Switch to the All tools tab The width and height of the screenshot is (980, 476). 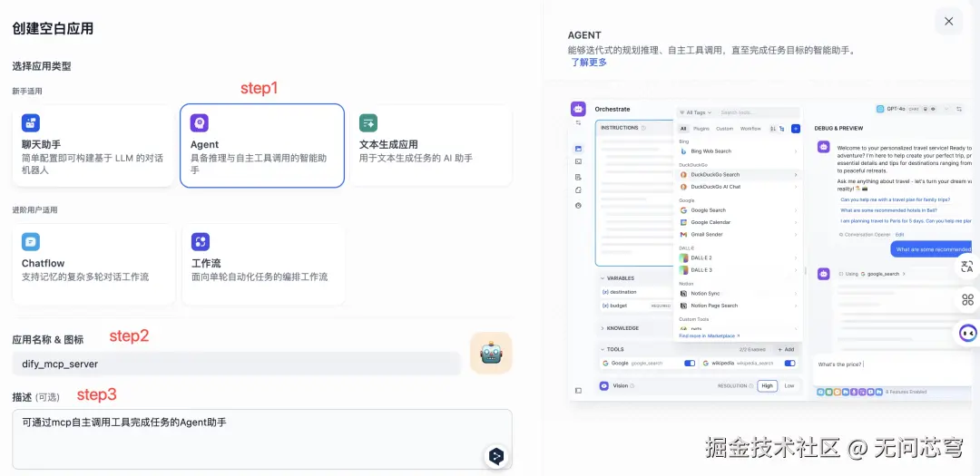[x=684, y=129]
